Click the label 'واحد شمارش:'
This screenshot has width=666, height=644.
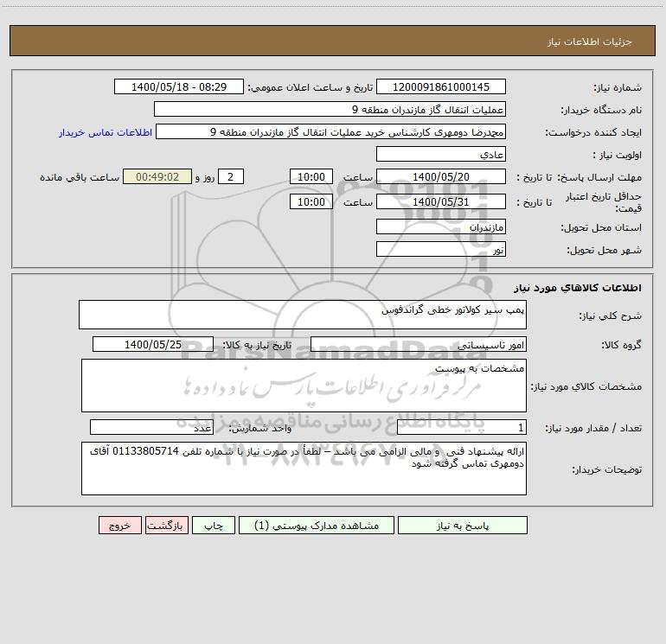(260, 428)
